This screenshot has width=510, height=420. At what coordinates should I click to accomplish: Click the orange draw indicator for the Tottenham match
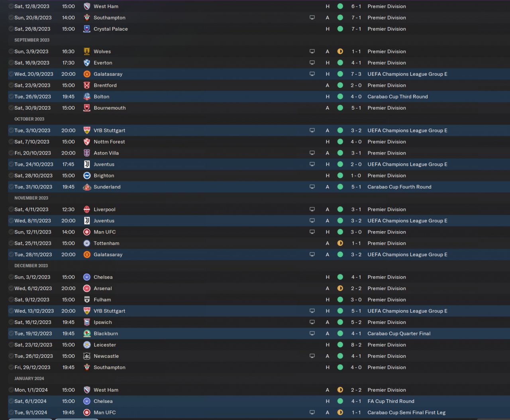tap(340, 243)
